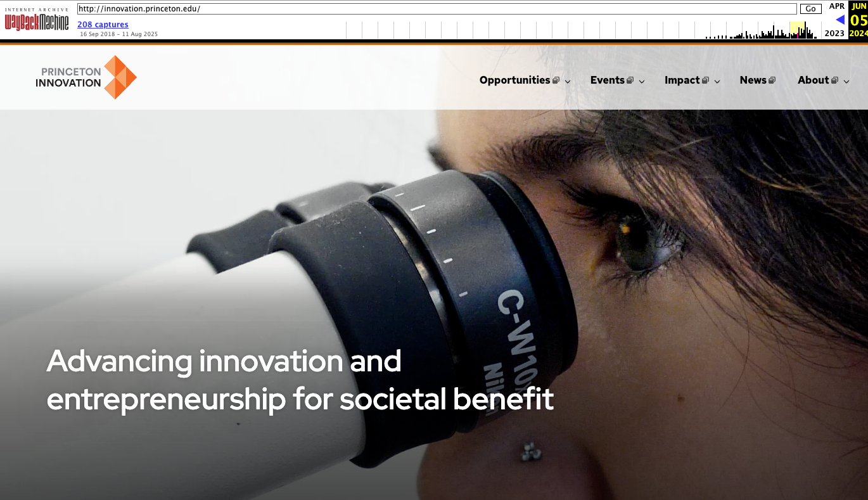The height and width of the screenshot is (500, 868).
Task: Expand the Impact submenu chevron
Action: (717, 81)
